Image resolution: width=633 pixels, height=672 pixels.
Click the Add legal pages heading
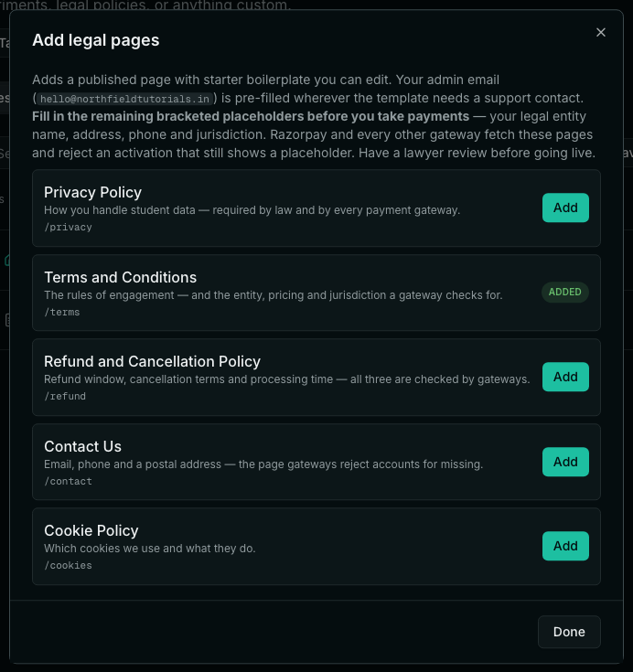click(96, 40)
